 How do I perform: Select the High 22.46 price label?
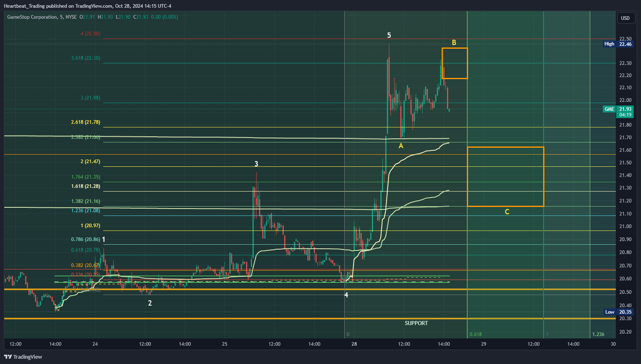pyautogui.click(x=618, y=44)
